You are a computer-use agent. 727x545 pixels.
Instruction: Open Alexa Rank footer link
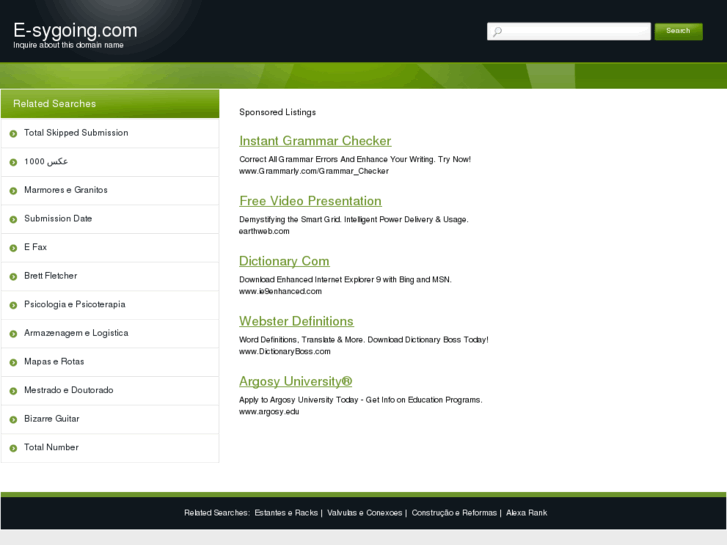(x=526, y=513)
